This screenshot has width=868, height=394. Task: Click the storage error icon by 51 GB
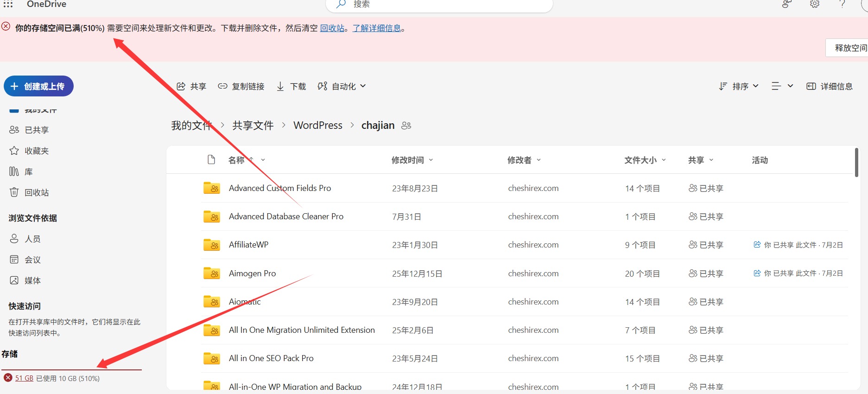pos(8,378)
